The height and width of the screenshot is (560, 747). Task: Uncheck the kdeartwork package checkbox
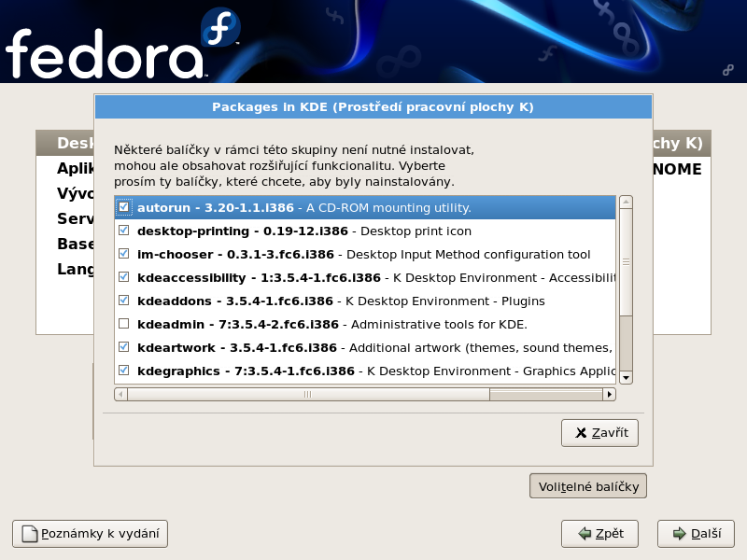124,347
